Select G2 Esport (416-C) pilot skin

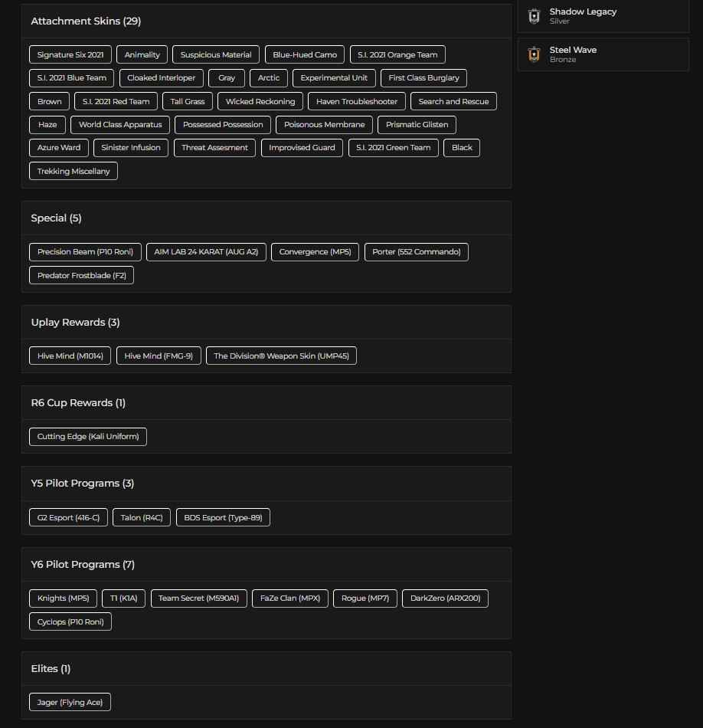coord(69,518)
